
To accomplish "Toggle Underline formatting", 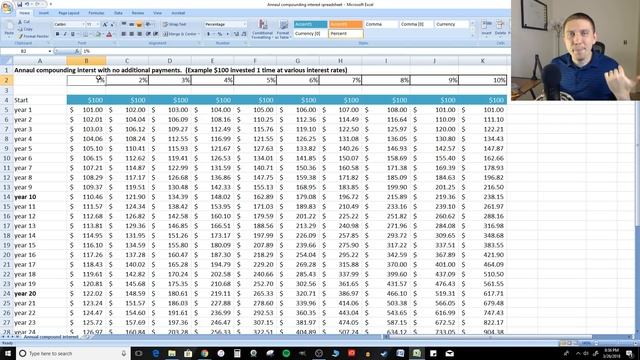I will [72, 34].
